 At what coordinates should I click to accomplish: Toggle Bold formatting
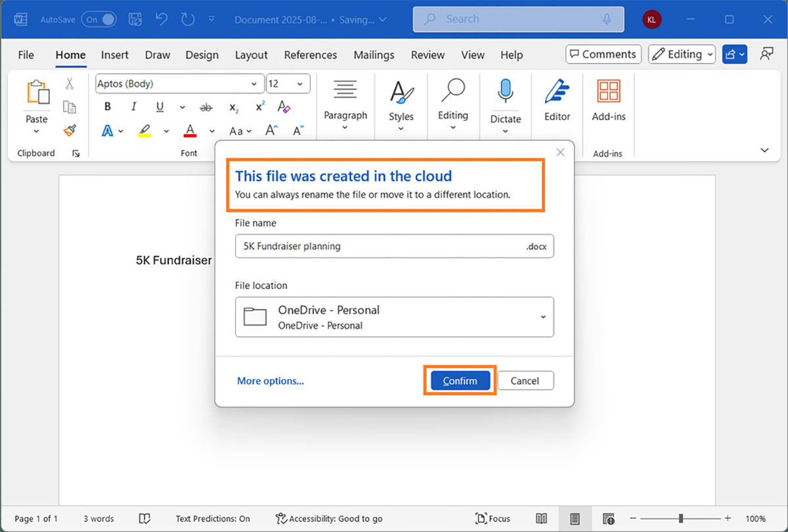click(108, 107)
